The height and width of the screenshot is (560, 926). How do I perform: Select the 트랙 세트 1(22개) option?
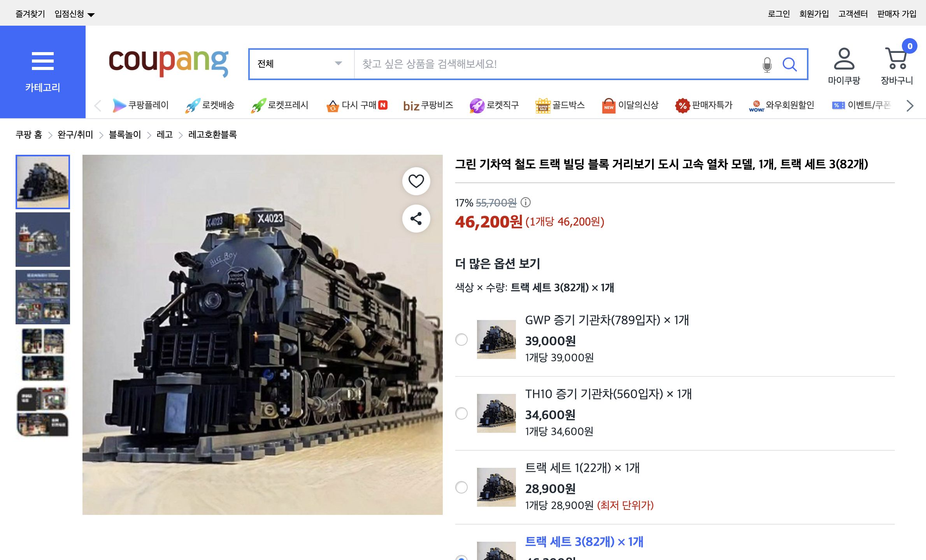point(461,487)
